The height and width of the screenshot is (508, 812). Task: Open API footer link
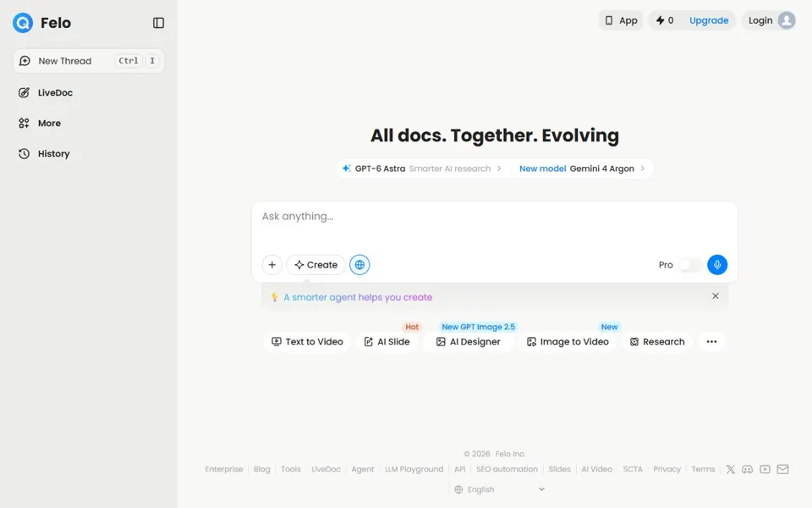460,469
